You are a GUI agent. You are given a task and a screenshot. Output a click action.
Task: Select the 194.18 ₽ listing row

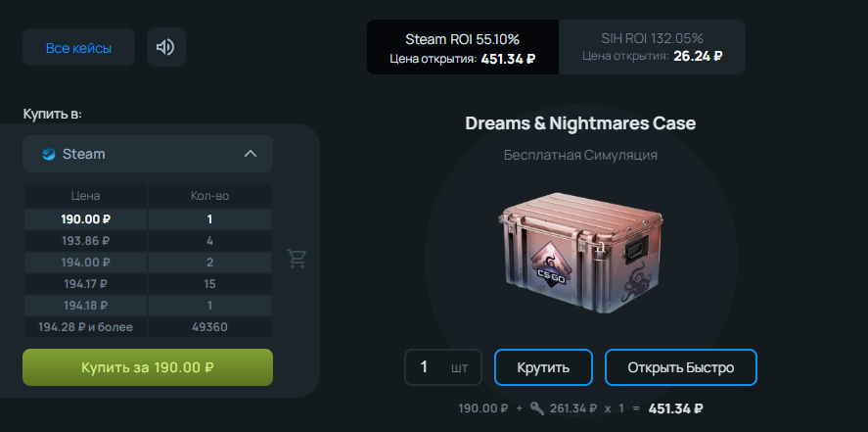(x=148, y=306)
